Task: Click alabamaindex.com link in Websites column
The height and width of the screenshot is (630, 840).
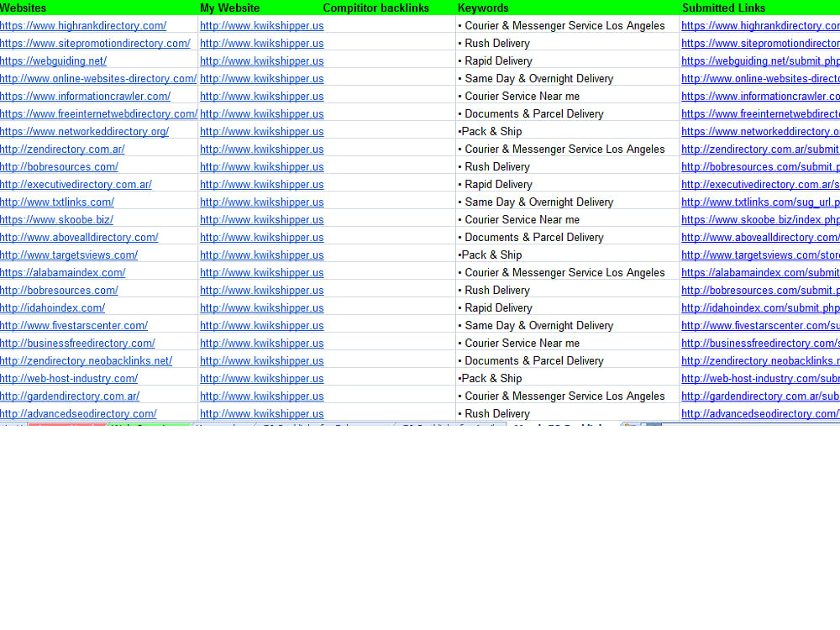Action: tap(63, 273)
